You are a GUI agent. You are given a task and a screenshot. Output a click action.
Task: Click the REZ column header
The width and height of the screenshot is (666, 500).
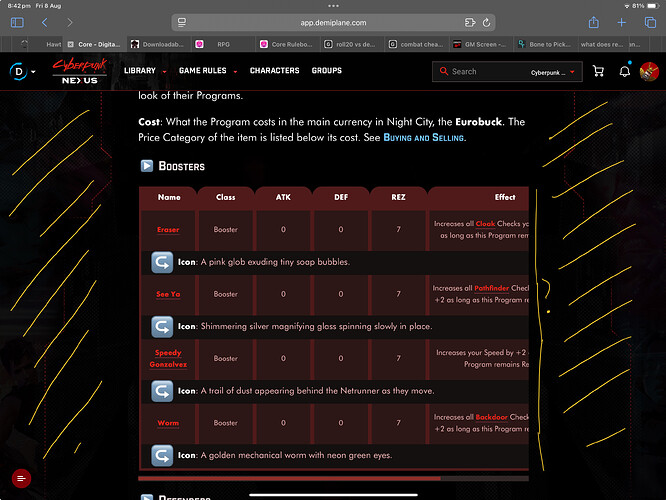click(x=398, y=197)
